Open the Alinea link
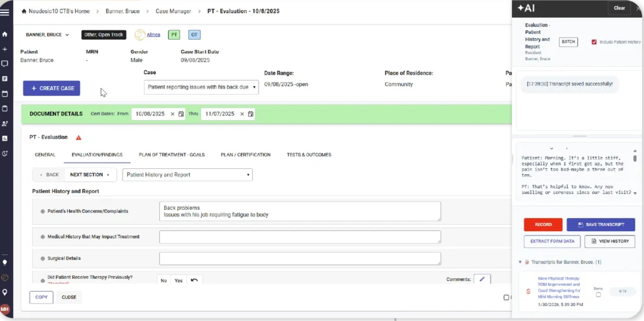Image resolution: width=644 pixels, height=321 pixels. point(153,35)
